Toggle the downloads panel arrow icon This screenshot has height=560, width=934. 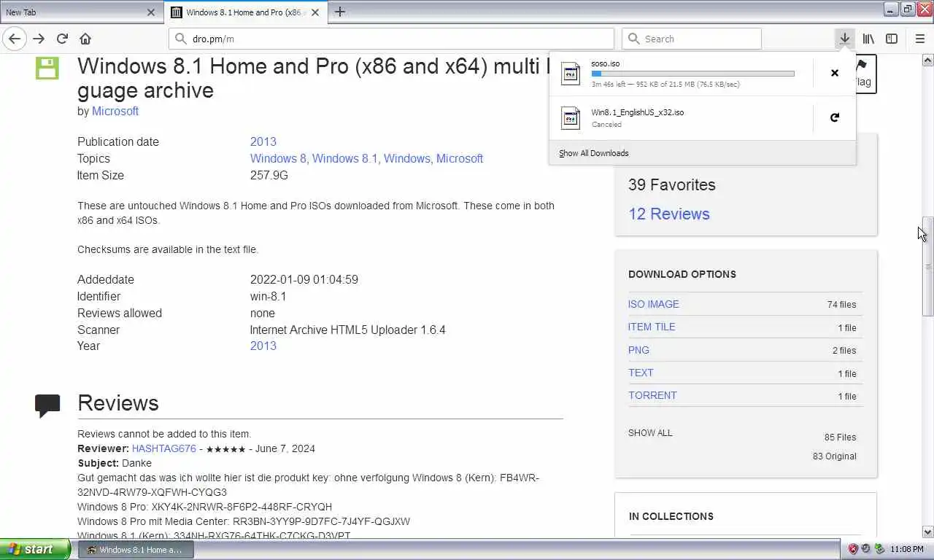[844, 39]
